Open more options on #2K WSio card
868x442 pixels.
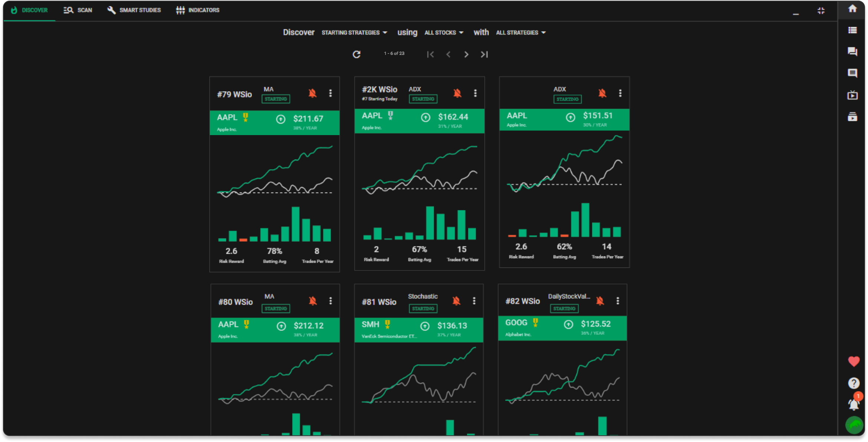point(475,93)
